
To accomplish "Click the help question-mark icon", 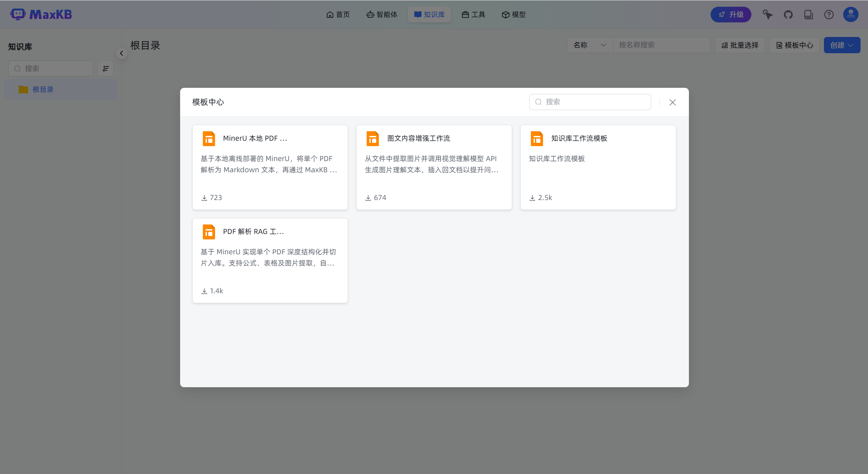I will point(829,15).
